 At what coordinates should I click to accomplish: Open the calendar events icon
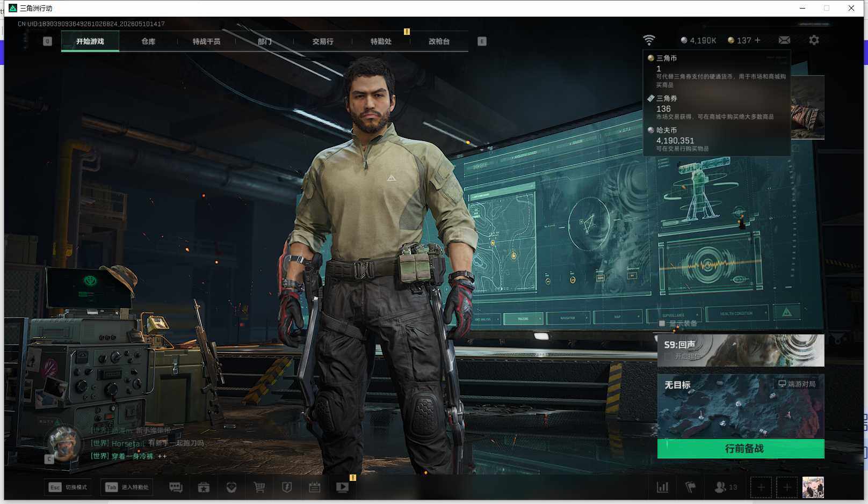(x=315, y=487)
